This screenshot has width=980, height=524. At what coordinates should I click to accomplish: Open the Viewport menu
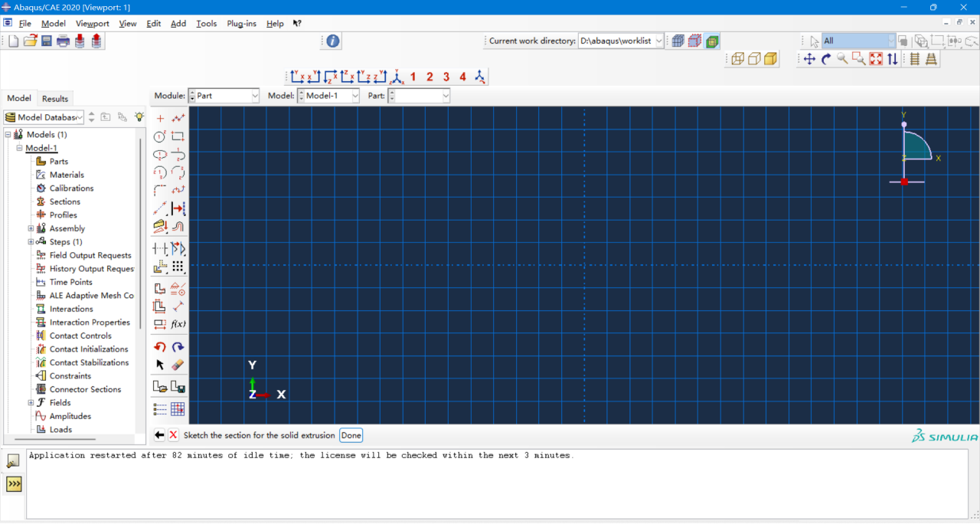click(x=93, y=24)
